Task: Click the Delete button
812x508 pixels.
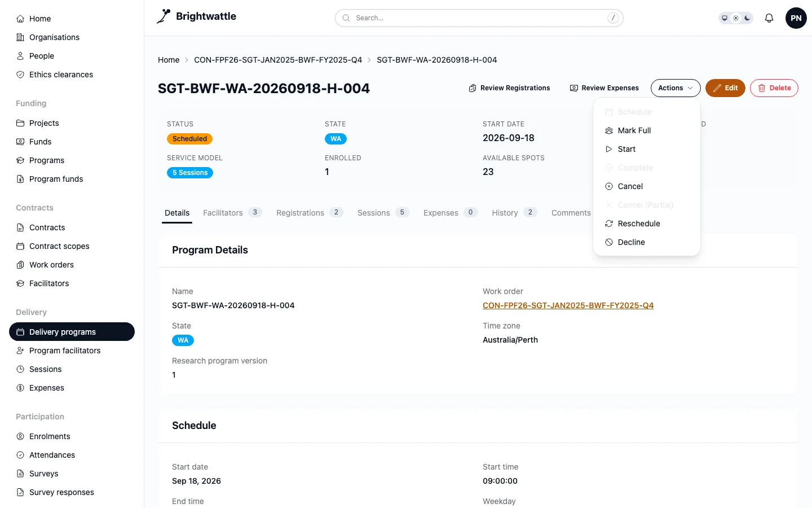Action: pyautogui.click(x=774, y=88)
